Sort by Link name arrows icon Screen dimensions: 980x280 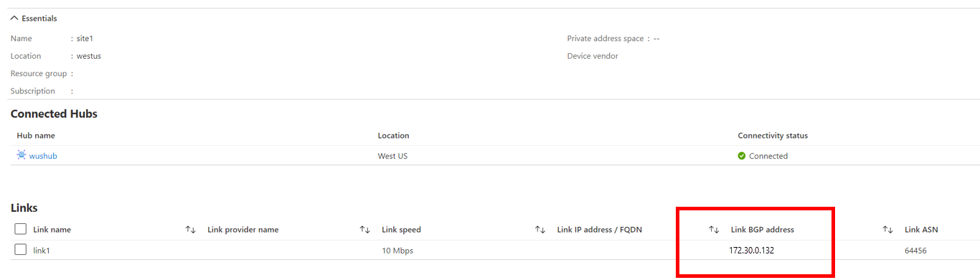pos(191,230)
